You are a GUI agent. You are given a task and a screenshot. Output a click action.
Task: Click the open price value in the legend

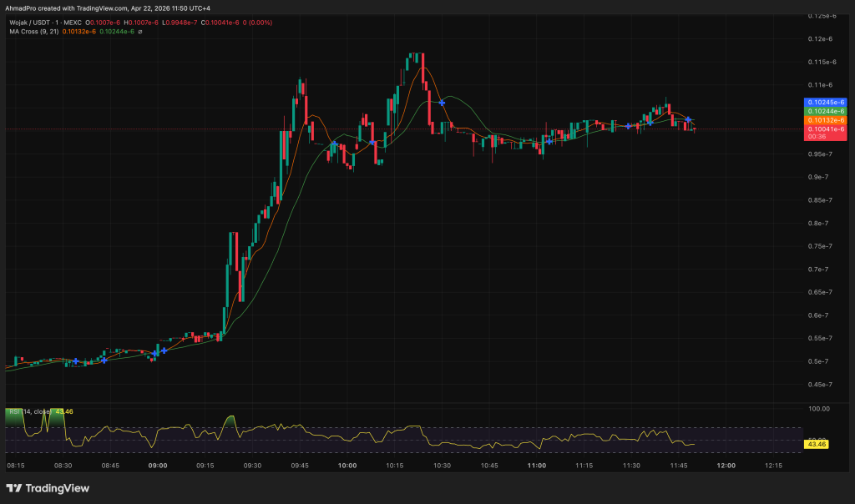click(x=104, y=23)
